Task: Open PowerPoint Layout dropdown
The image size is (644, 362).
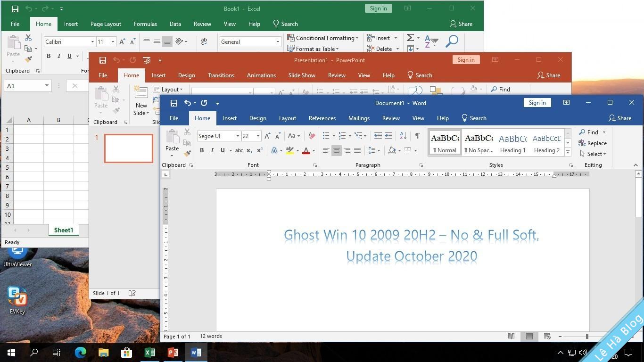Action: click(168, 89)
